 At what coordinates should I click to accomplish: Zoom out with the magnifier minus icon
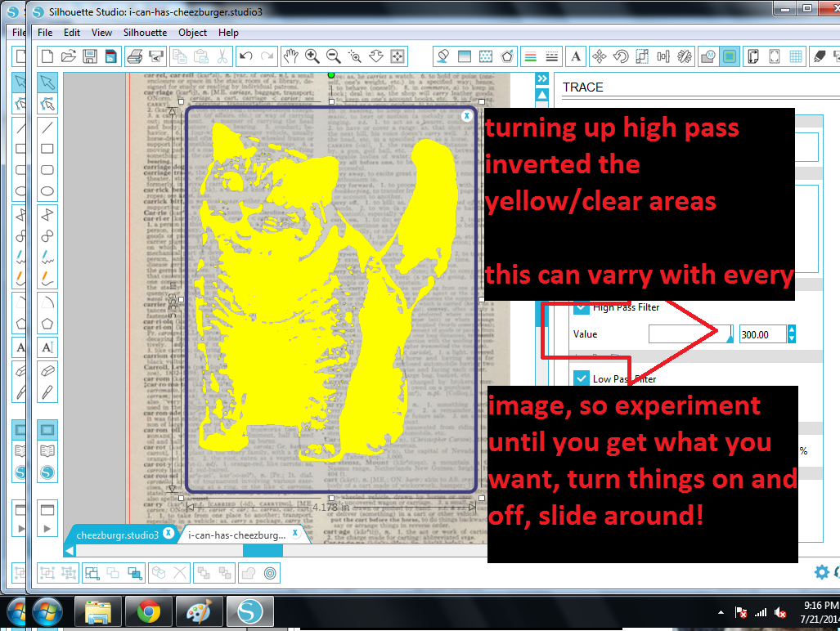[333, 56]
